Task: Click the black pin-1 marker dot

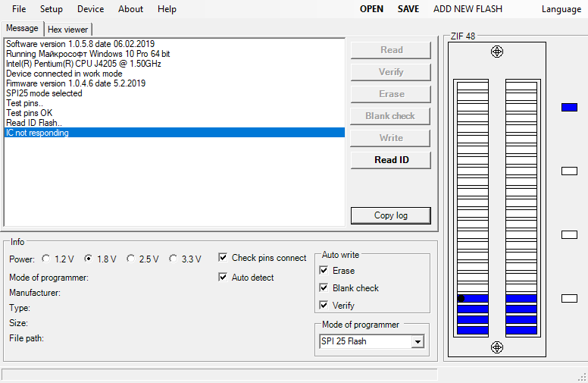Action: click(x=461, y=299)
